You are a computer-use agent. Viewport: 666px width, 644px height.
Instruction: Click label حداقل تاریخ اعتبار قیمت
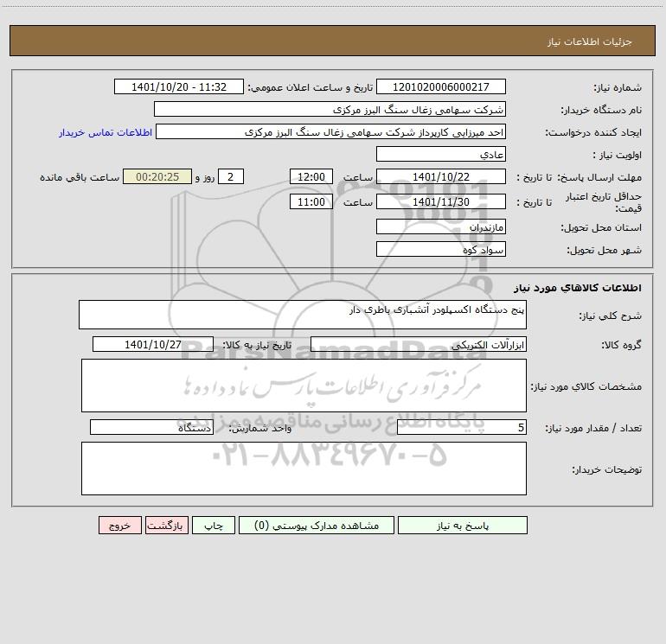(x=604, y=202)
